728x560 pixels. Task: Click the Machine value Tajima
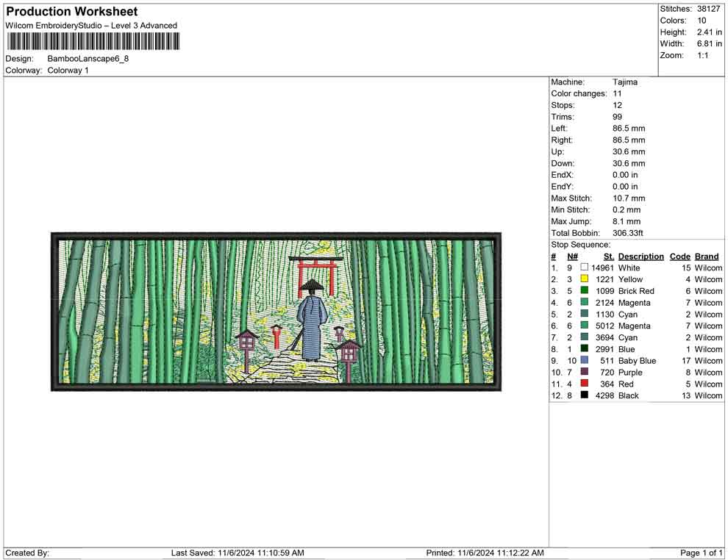(625, 82)
